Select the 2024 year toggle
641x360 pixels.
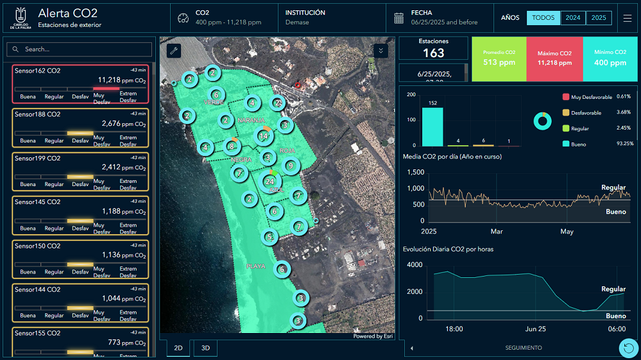point(573,18)
